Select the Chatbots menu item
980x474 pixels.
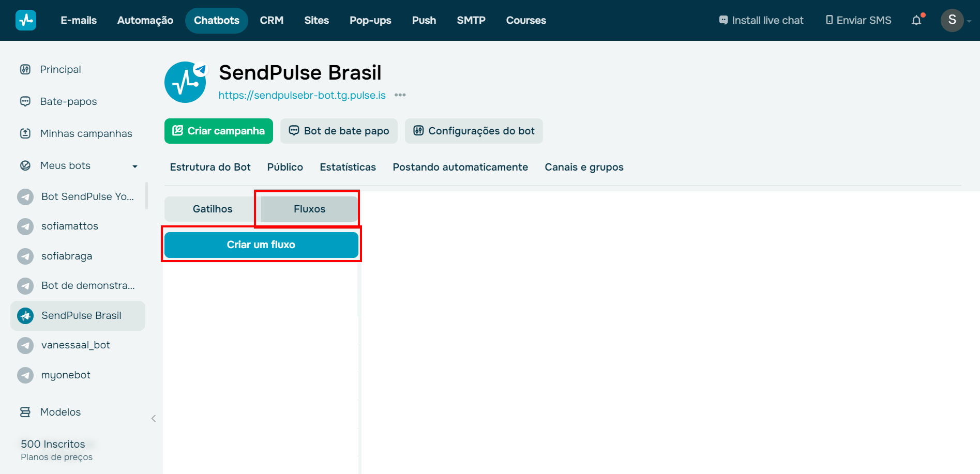tap(217, 20)
